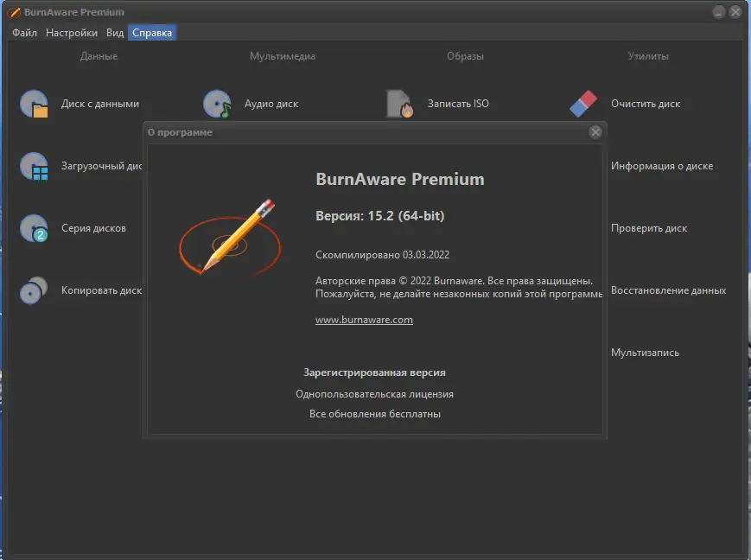The image size is (751, 560).
Task: Select the Мультимедиа category header
Action: coord(282,56)
